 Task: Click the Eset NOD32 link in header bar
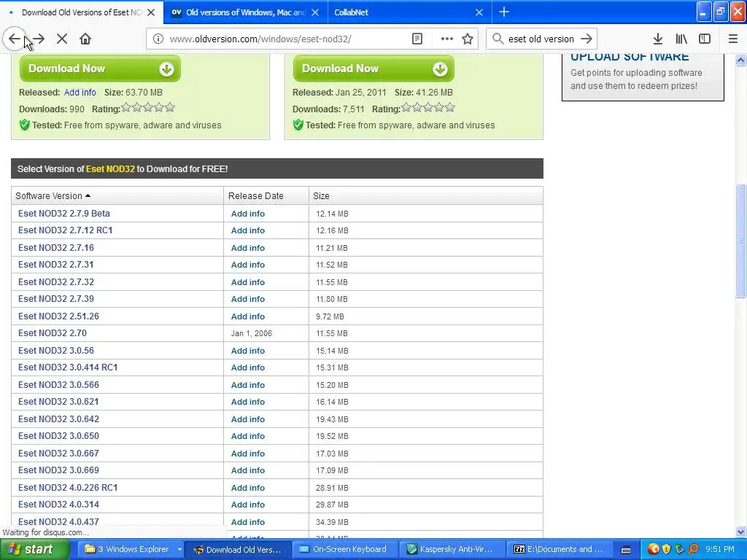tap(110, 169)
